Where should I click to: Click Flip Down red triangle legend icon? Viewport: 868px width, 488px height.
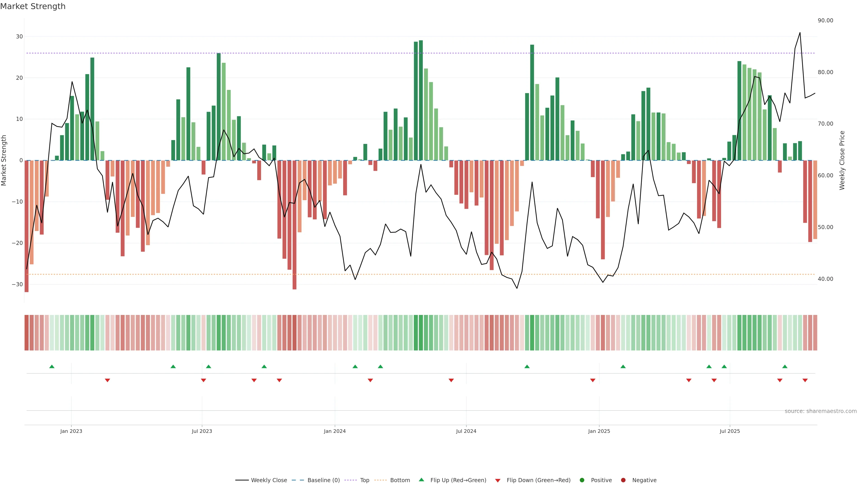tap(498, 480)
